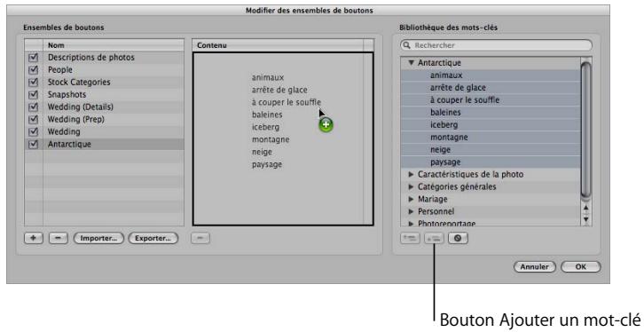The height and width of the screenshot is (332, 644).
Task: Select à couper le souffle in library
Action: [491, 99]
